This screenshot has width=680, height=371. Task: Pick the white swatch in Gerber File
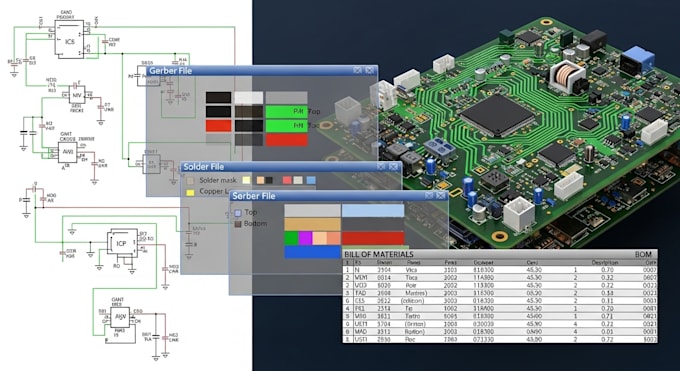(x=249, y=98)
